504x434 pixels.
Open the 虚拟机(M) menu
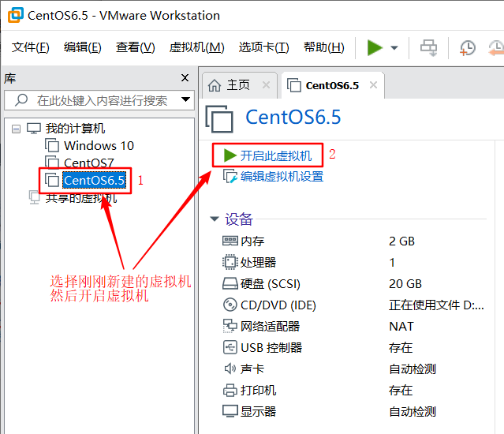(196, 47)
